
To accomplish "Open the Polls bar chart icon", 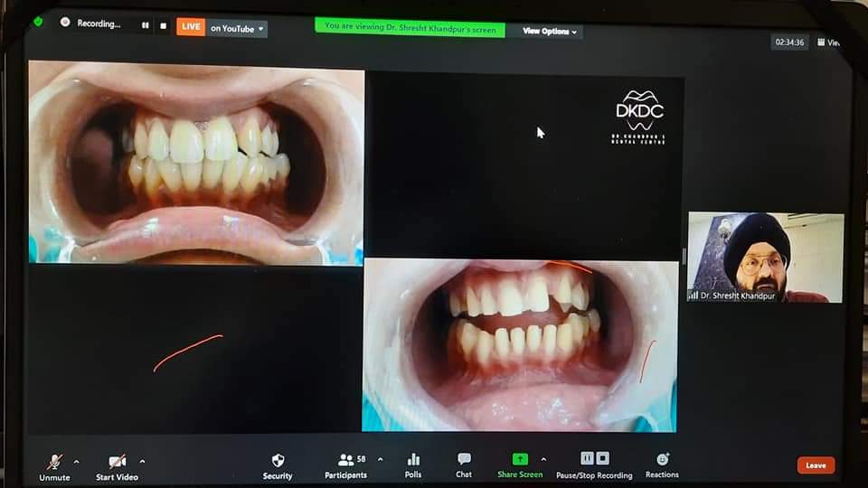I will (x=413, y=465).
